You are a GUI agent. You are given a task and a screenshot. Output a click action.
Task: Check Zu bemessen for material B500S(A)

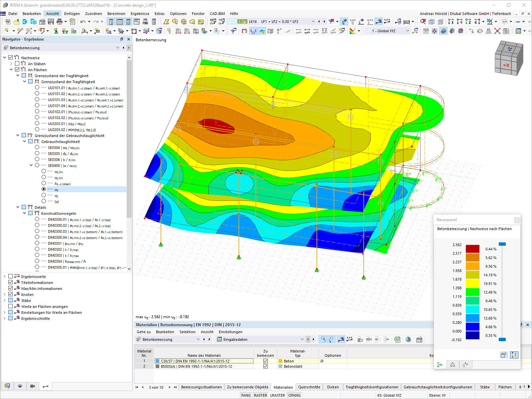[265, 366]
